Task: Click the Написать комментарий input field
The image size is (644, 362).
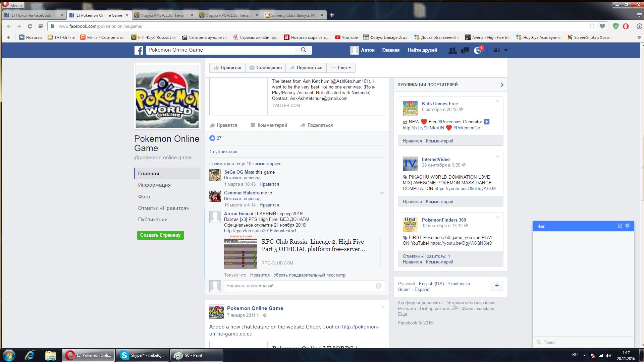Action: tap(299, 286)
